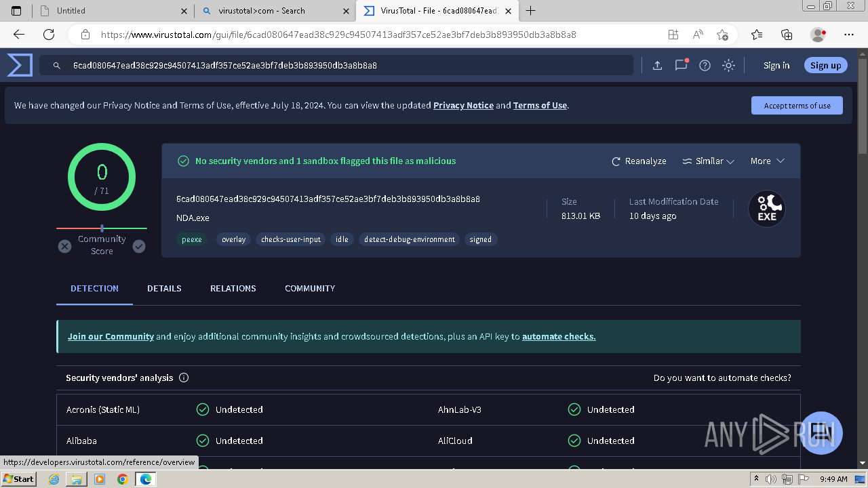This screenshot has width=868, height=488.
Task: Click the Join our Community link
Action: 111,336
